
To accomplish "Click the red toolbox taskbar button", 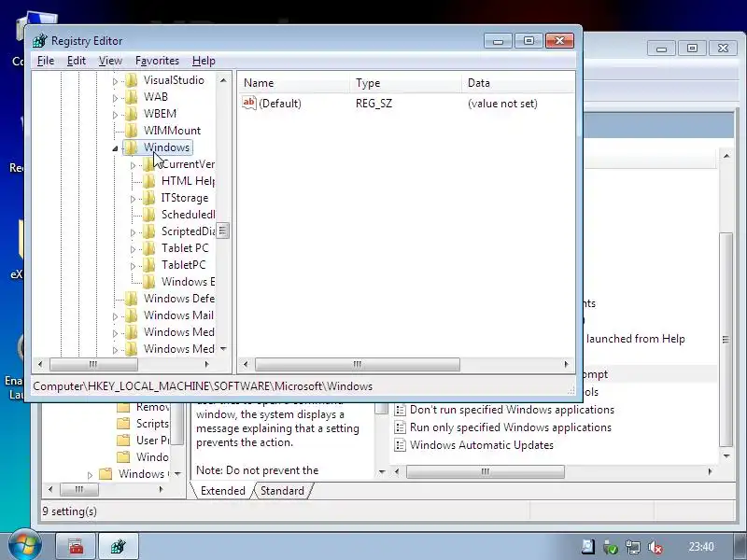I will pyautogui.click(x=77, y=546).
